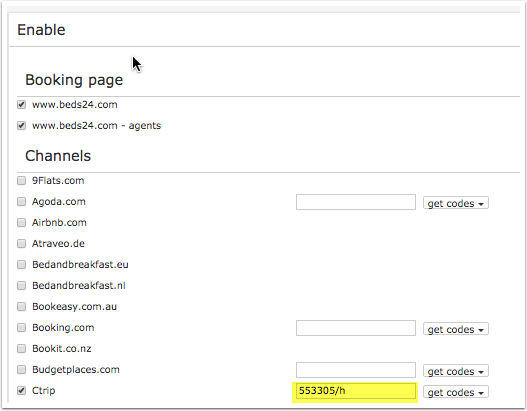Screen dimensions: 527x411
Task: Click the Budgetplaces.com label
Action: (x=76, y=370)
